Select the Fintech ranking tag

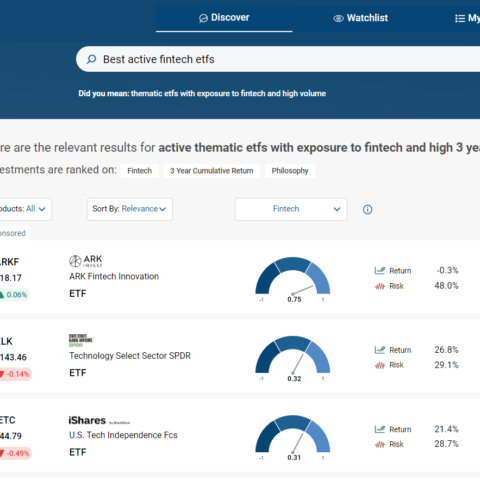pyautogui.click(x=139, y=171)
